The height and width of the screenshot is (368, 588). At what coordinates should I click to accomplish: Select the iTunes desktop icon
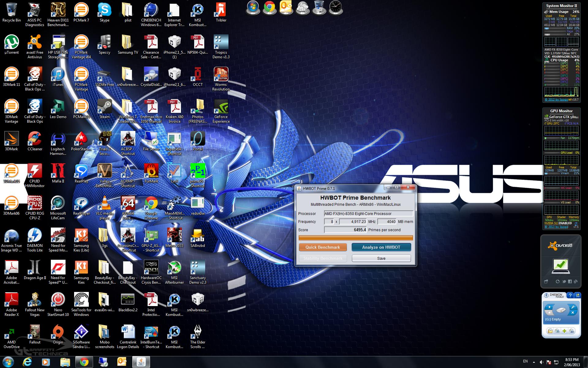58,77
